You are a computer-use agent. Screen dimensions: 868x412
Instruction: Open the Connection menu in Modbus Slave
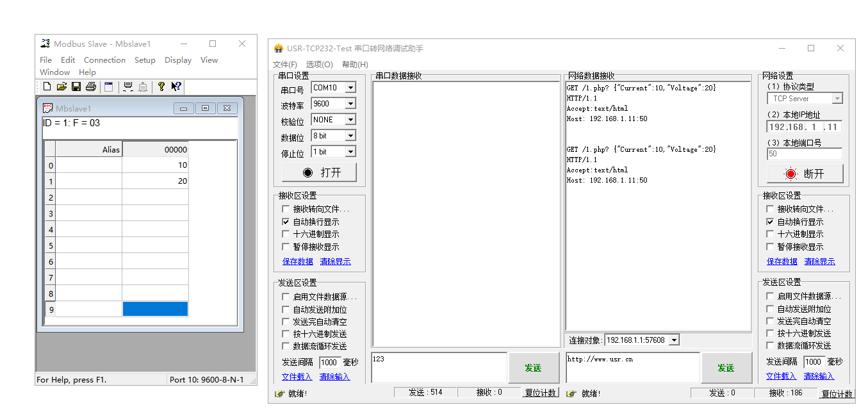(x=104, y=60)
